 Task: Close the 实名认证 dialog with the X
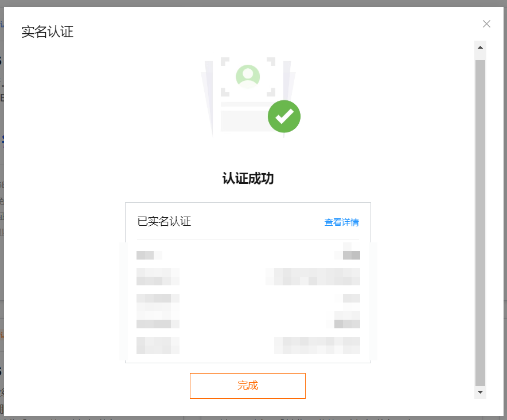[x=486, y=24]
